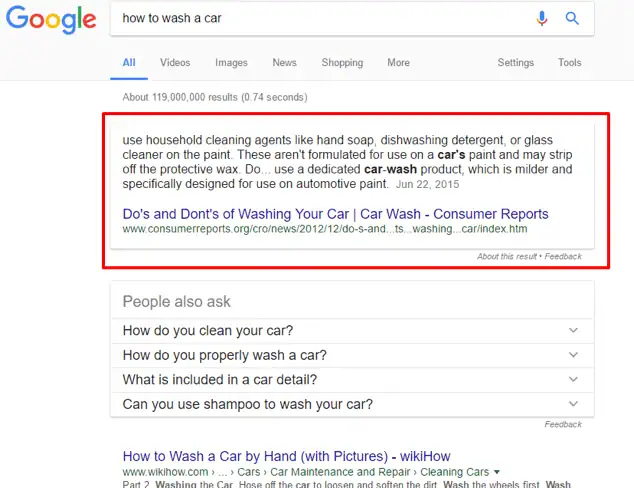This screenshot has width=634, height=488.
Task: Click the magnifying glass search icon
Action: (573, 19)
